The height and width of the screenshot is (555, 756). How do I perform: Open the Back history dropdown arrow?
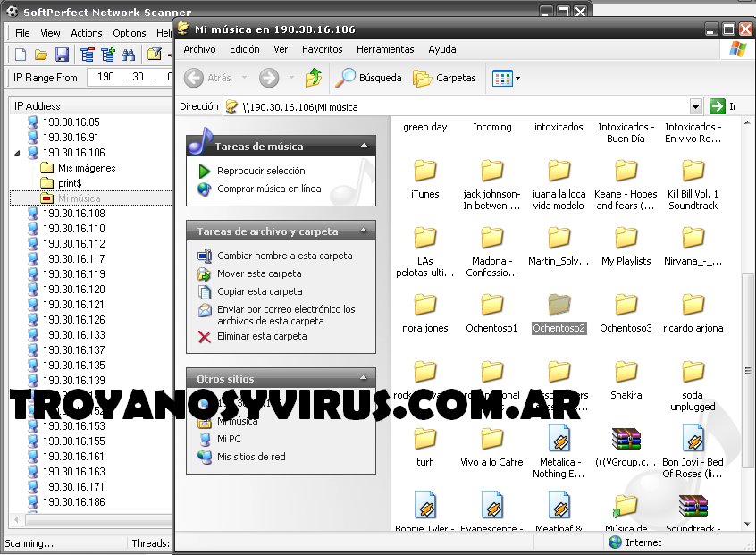pyautogui.click(x=245, y=77)
